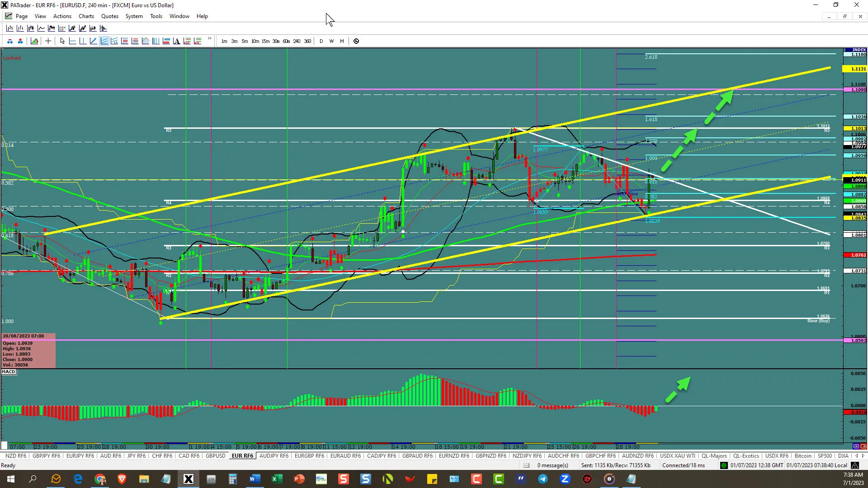Switch to the SP500 tab
The width and height of the screenshot is (868, 488).
click(825, 456)
